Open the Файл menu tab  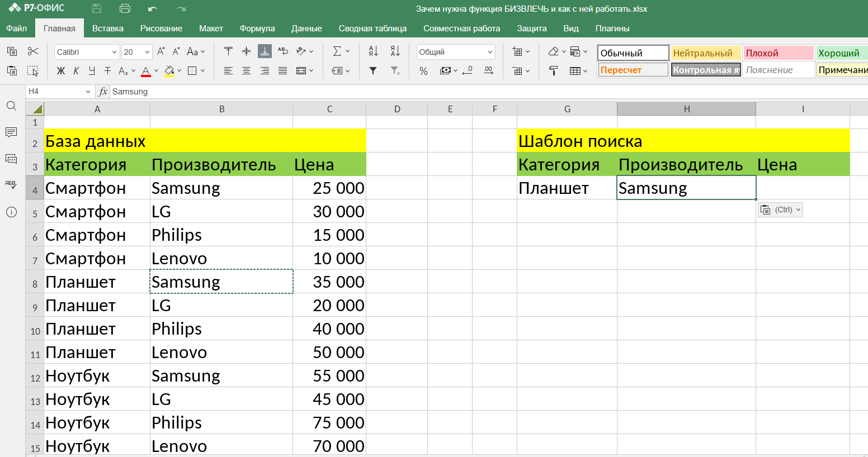[x=16, y=28]
